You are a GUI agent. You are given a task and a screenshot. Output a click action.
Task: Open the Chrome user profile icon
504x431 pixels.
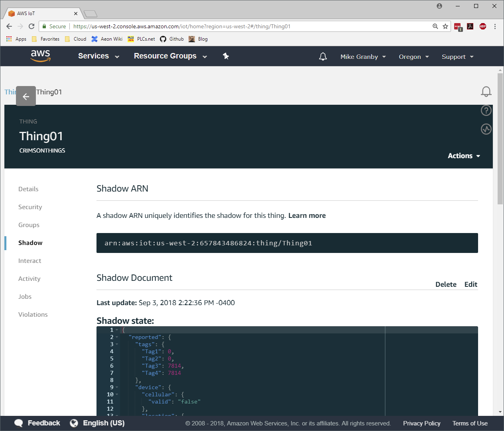pos(439,6)
